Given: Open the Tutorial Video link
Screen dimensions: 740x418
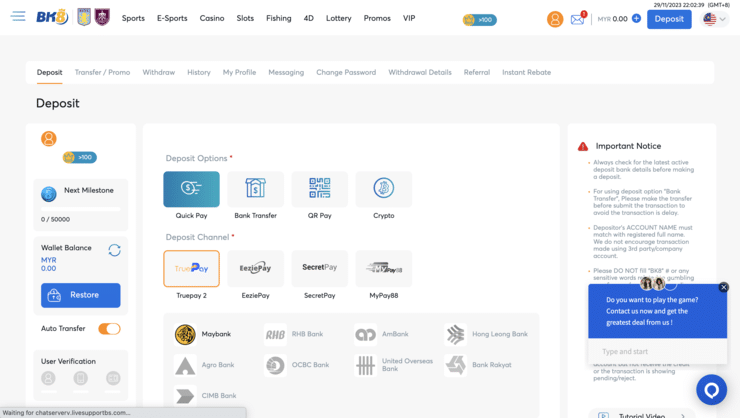Looking at the screenshot, I should (642, 415).
